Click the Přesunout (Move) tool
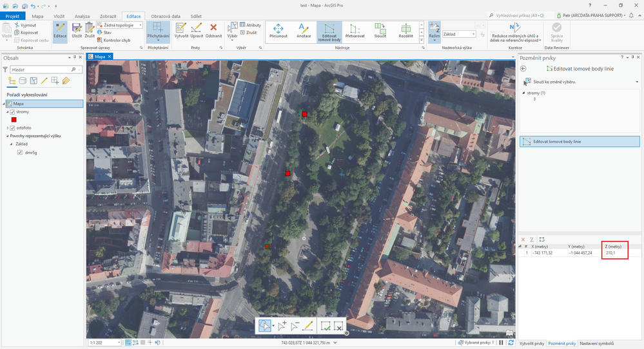The image size is (644, 349). tap(278, 32)
